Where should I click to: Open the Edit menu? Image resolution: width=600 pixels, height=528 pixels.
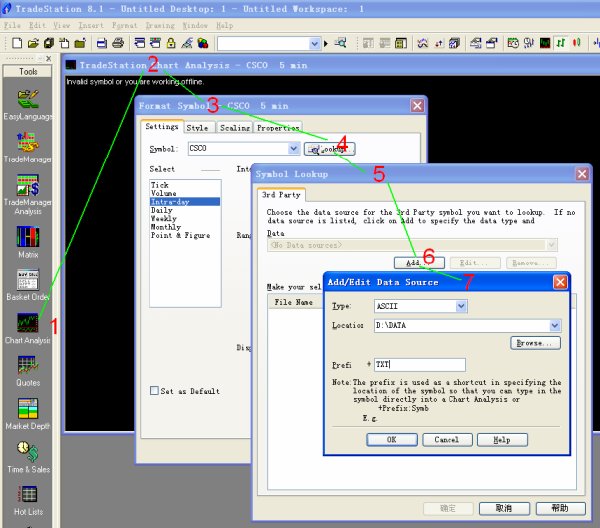37,26
